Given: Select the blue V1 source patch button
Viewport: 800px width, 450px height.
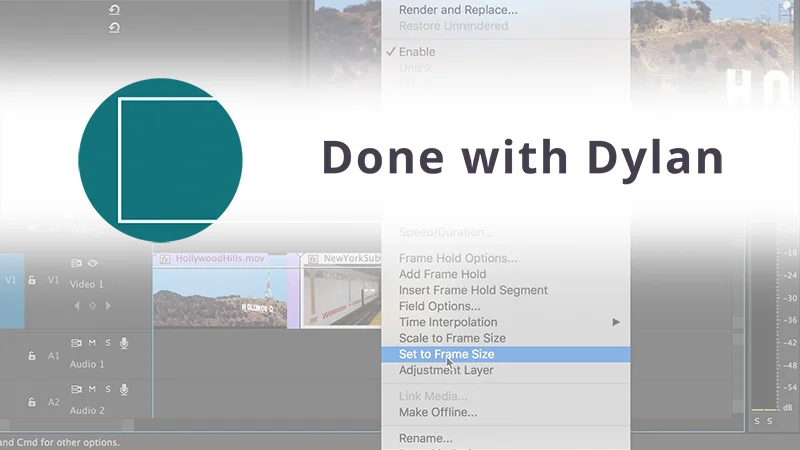Looking at the screenshot, I should click(x=11, y=280).
